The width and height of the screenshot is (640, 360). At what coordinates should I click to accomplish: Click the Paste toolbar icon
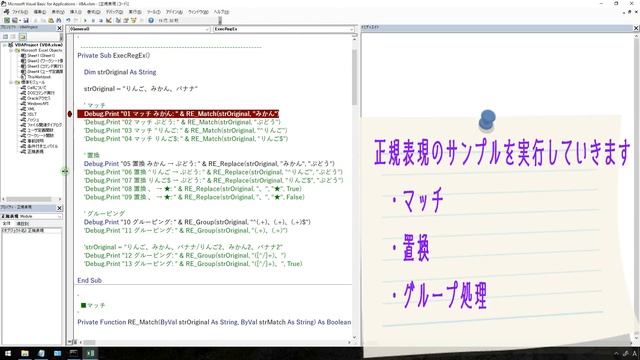pos(51,20)
